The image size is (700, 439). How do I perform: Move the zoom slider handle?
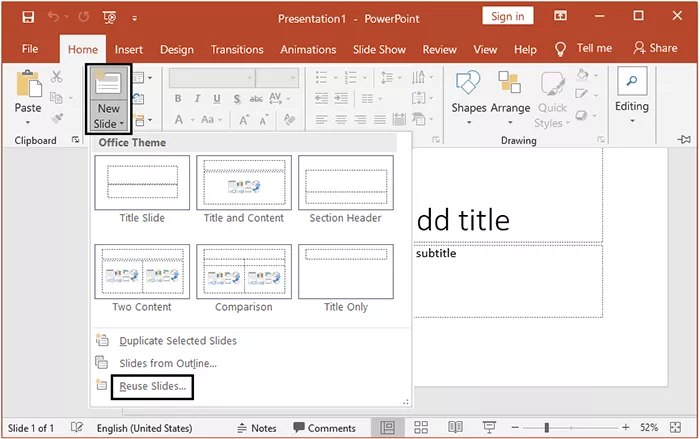[x=546, y=428]
